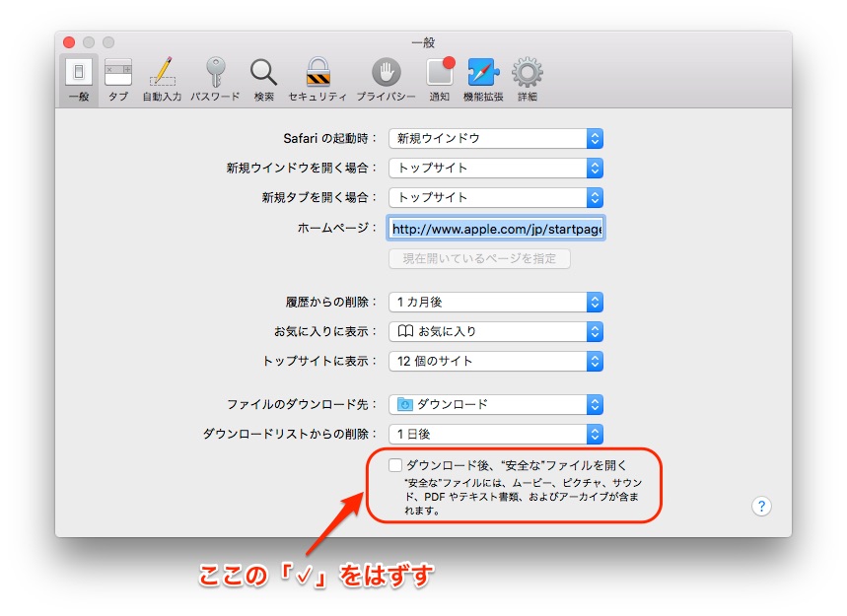
Task: Open the タブ (Tabs) preferences pane
Action: tap(117, 80)
